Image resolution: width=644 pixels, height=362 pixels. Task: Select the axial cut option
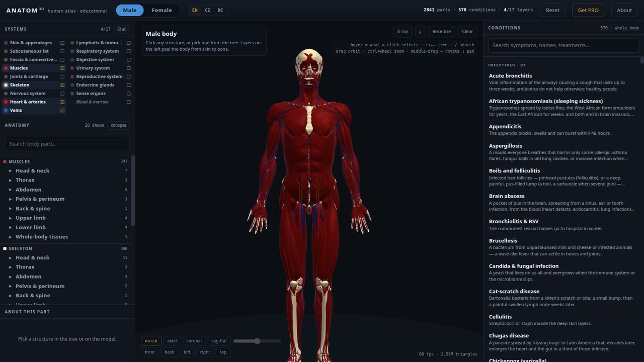172,341
